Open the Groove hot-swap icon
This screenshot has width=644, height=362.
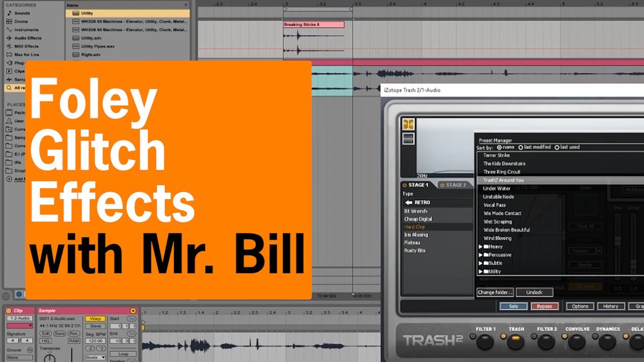[x=30, y=350]
